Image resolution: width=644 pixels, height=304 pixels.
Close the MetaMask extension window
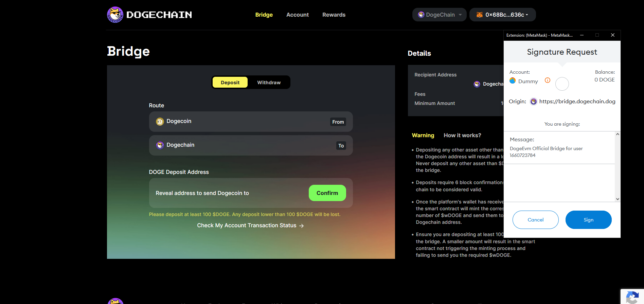[613, 35]
